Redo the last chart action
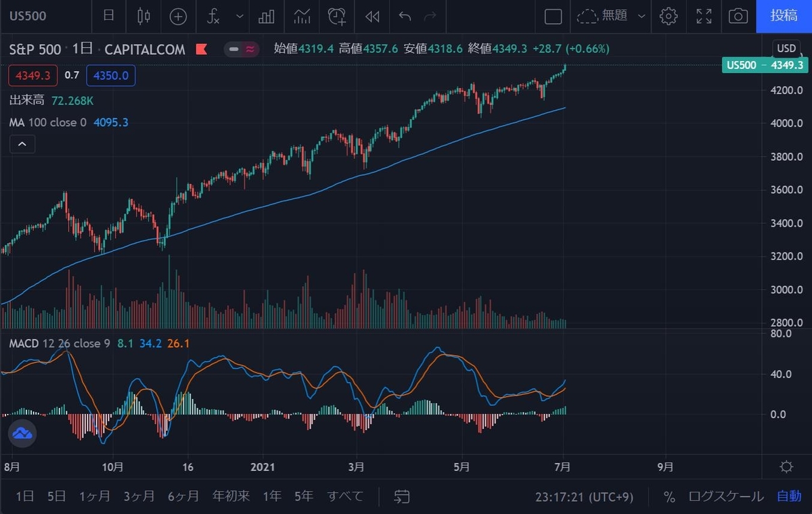812x514 pixels. click(430, 16)
